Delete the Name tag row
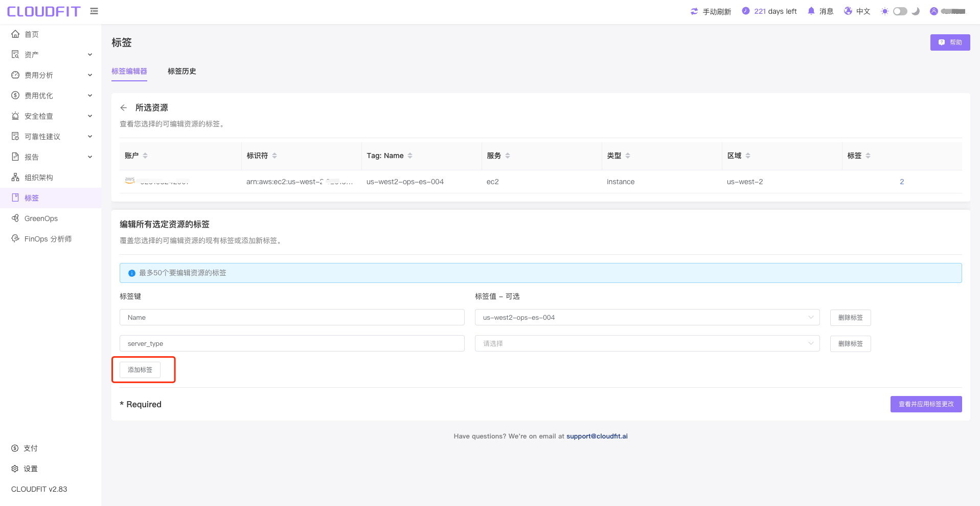Viewport: 980px width, 506px height. coord(850,318)
